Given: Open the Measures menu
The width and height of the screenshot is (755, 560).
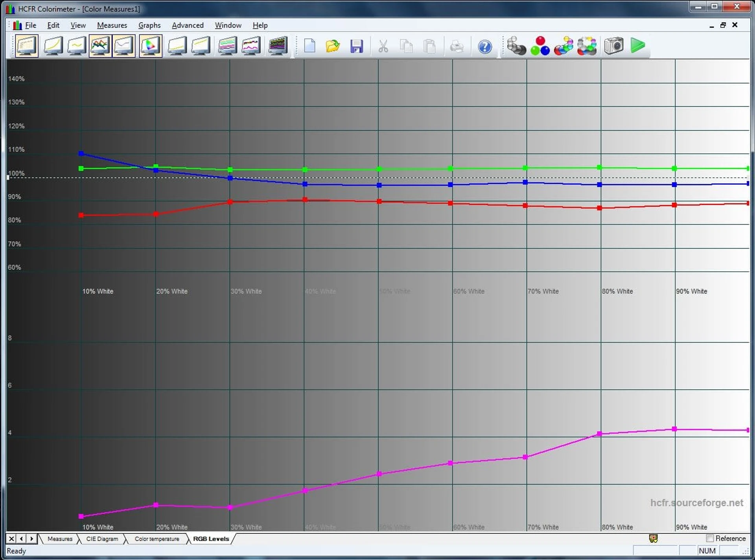Looking at the screenshot, I should 112,25.
